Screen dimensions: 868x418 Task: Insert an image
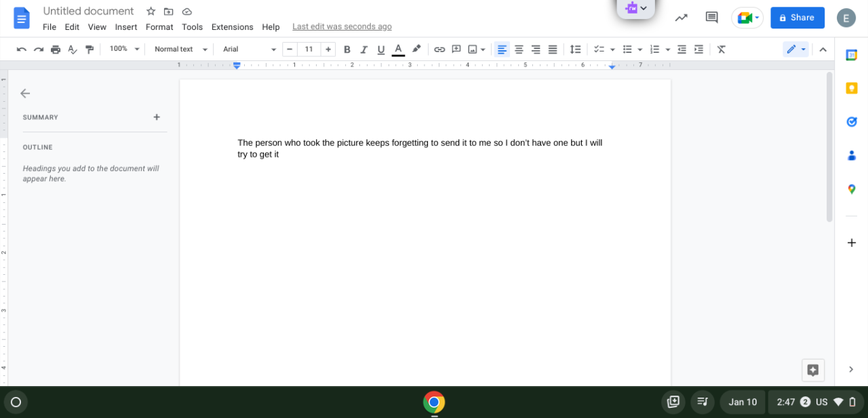(473, 50)
